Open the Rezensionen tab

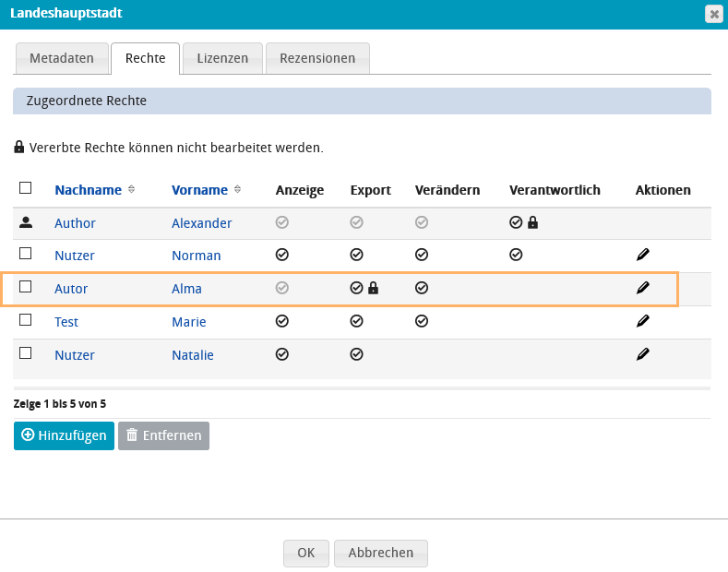[317, 58]
